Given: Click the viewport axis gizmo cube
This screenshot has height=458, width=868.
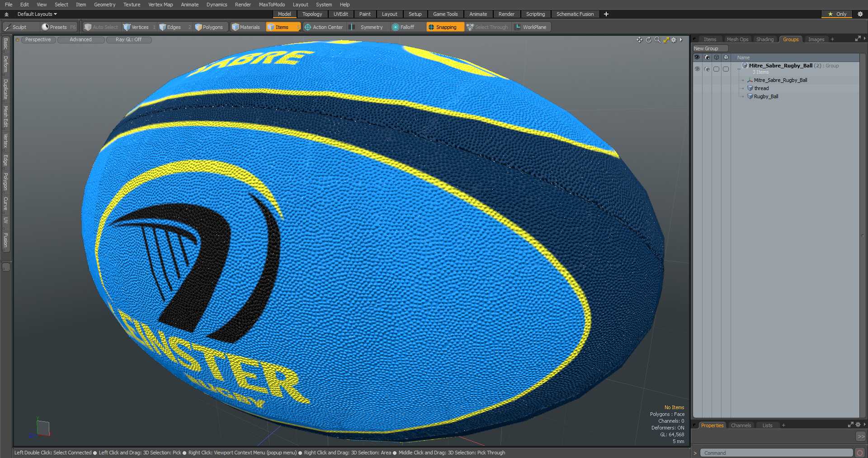Looking at the screenshot, I should pyautogui.click(x=42, y=428).
